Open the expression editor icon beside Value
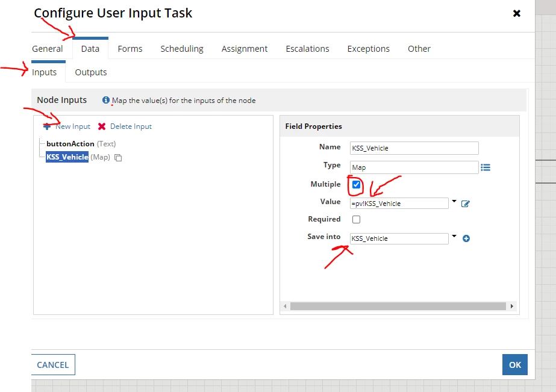This screenshot has height=392, width=556. [466, 204]
